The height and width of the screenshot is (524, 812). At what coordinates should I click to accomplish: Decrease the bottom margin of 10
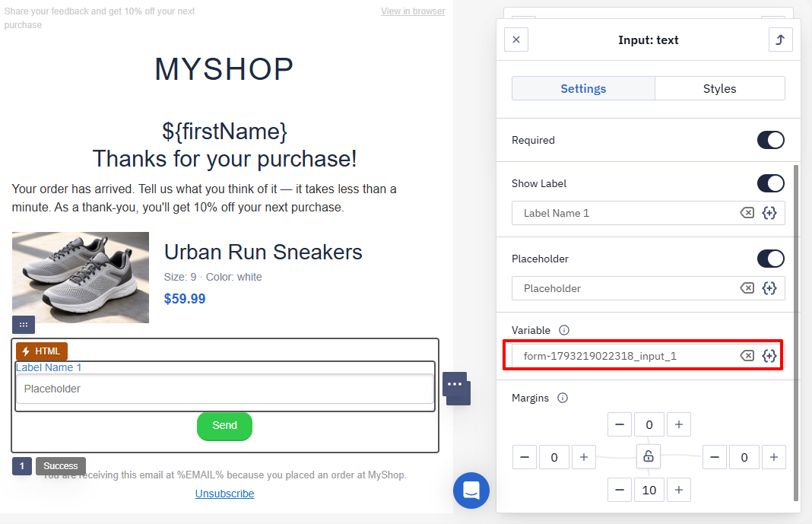(x=620, y=490)
